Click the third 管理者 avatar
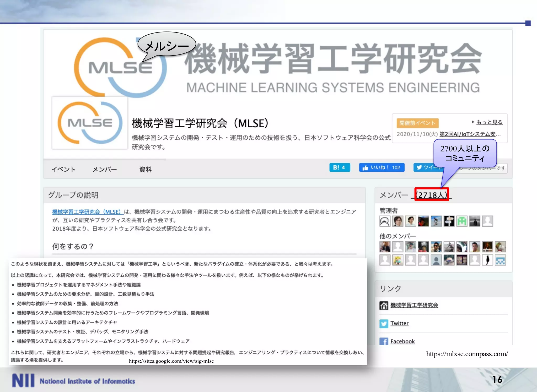Screen dimensions: 537x392 (410, 221)
